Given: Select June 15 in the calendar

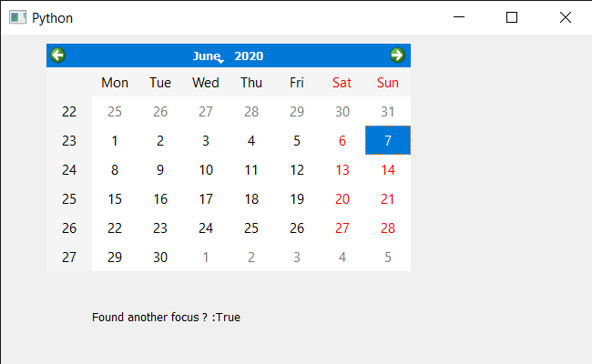Looking at the screenshot, I should 115,198.
